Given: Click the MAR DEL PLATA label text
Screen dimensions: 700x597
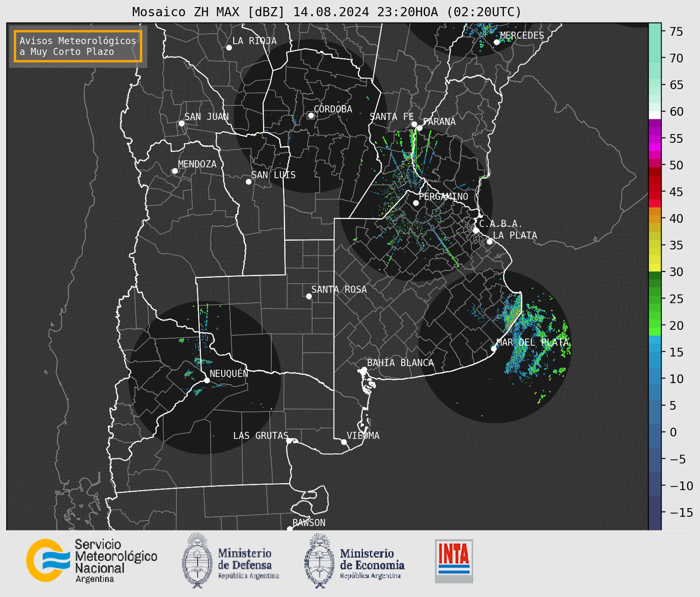Looking at the screenshot, I should tap(532, 343).
